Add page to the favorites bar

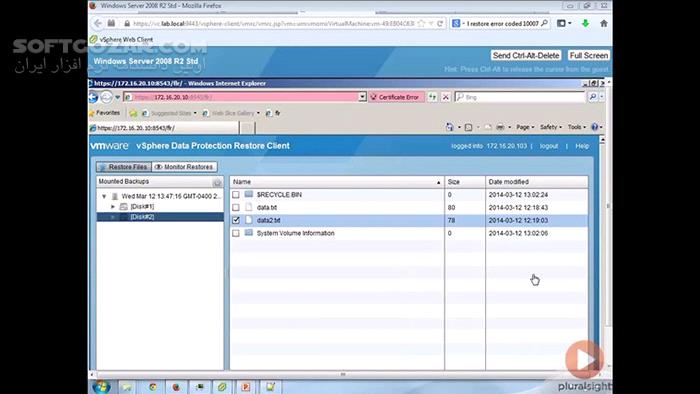pyautogui.click(x=133, y=113)
